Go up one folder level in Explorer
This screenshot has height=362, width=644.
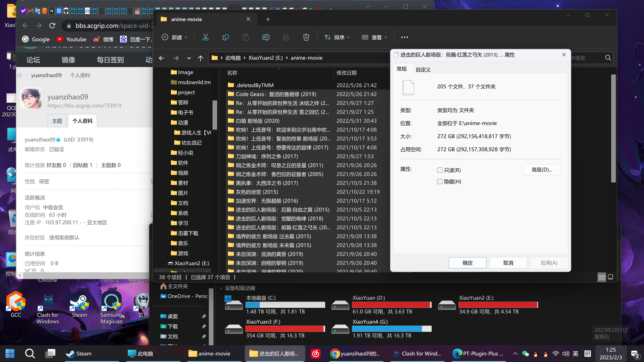point(200,58)
